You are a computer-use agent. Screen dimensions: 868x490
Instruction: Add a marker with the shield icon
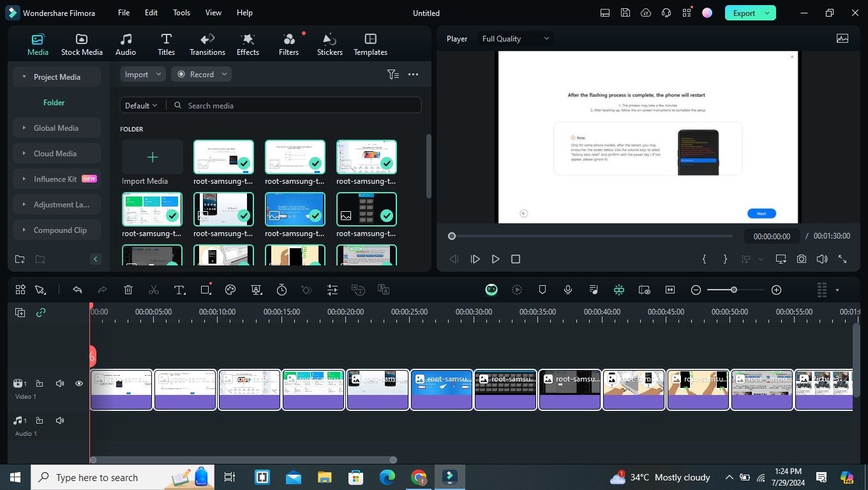(542, 290)
